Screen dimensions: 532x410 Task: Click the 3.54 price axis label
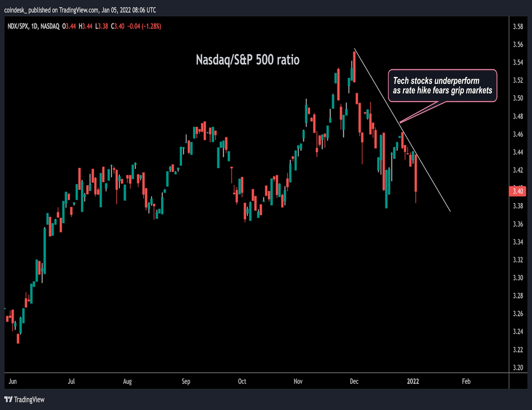pos(518,62)
